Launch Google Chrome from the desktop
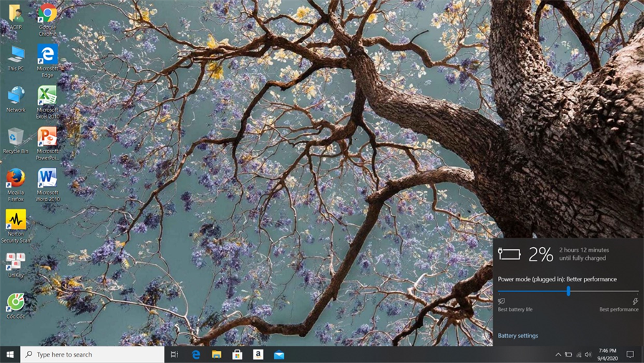 tap(48, 19)
